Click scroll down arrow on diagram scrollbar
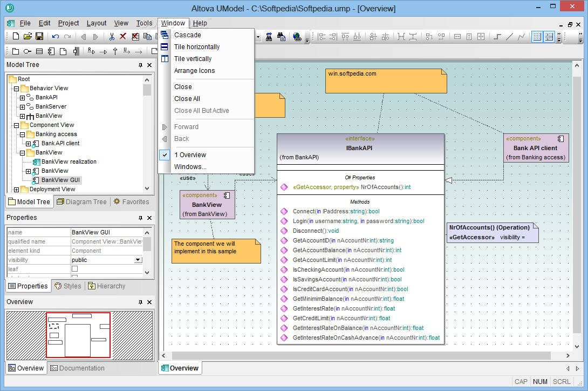The height and width of the screenshot is (391, 588). (x=577, y=346)
